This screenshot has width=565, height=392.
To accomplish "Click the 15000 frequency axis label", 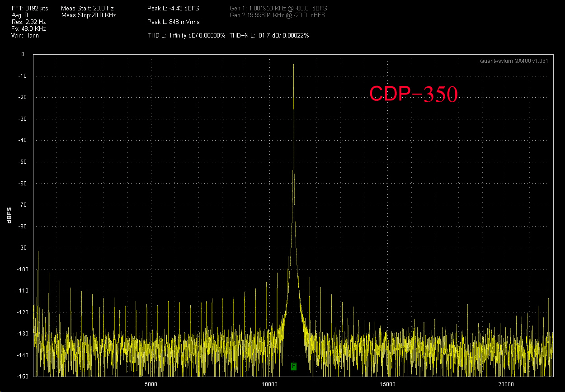I will tap(387, 384).
